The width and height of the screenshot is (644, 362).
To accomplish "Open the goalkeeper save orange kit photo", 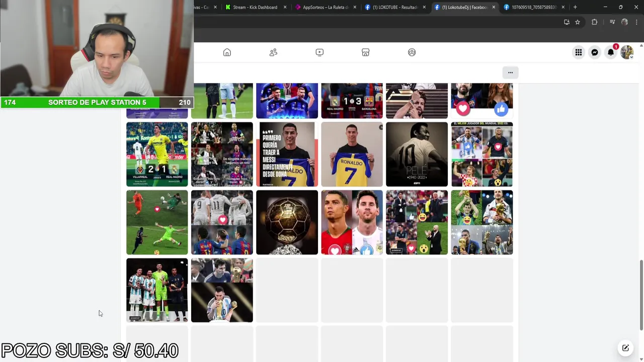I will 157,222.
